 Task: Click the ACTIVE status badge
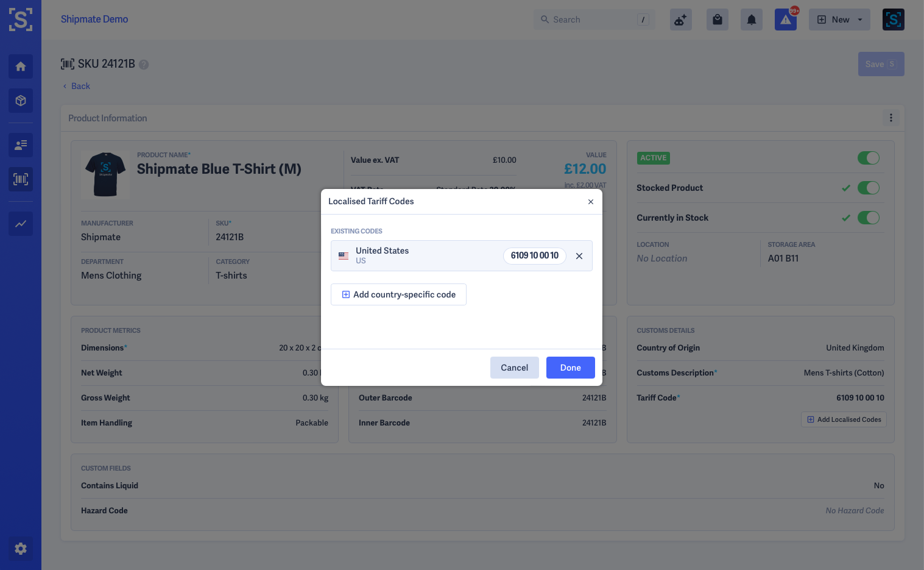[x=654, y=158]
